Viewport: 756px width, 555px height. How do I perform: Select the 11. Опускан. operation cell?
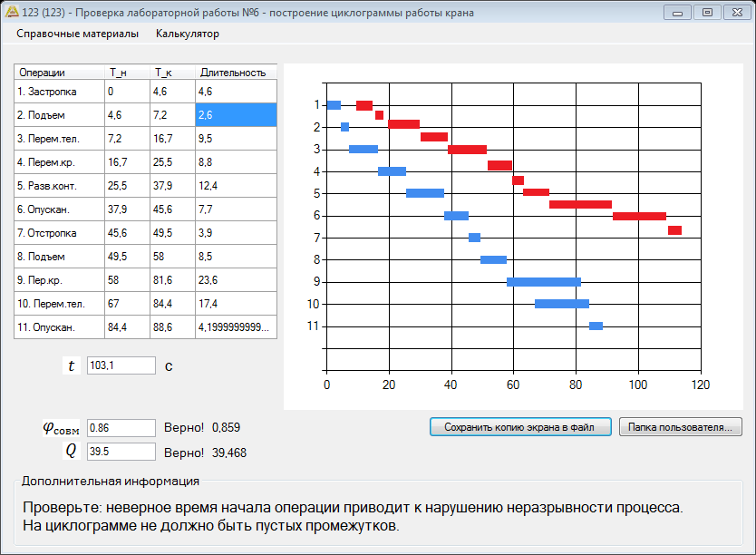pos(59,327)
